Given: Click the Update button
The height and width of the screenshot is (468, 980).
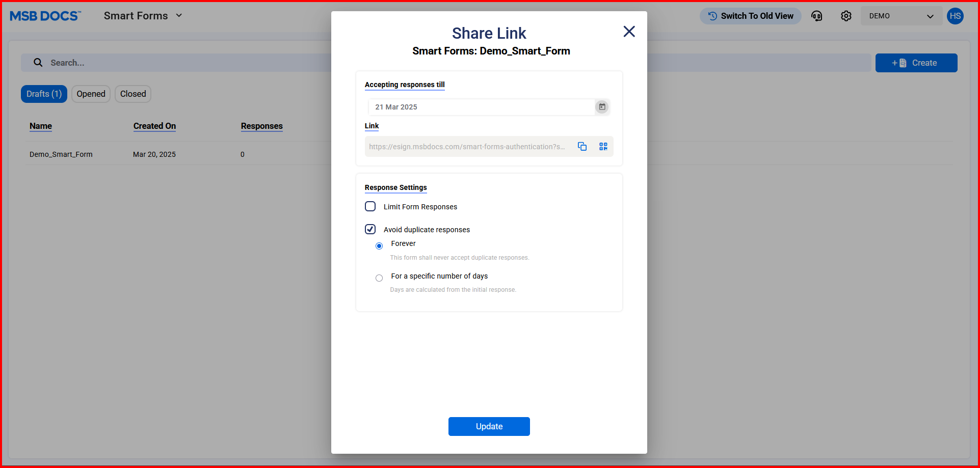Looking at the screenshot, I should (x=489, y=426).
